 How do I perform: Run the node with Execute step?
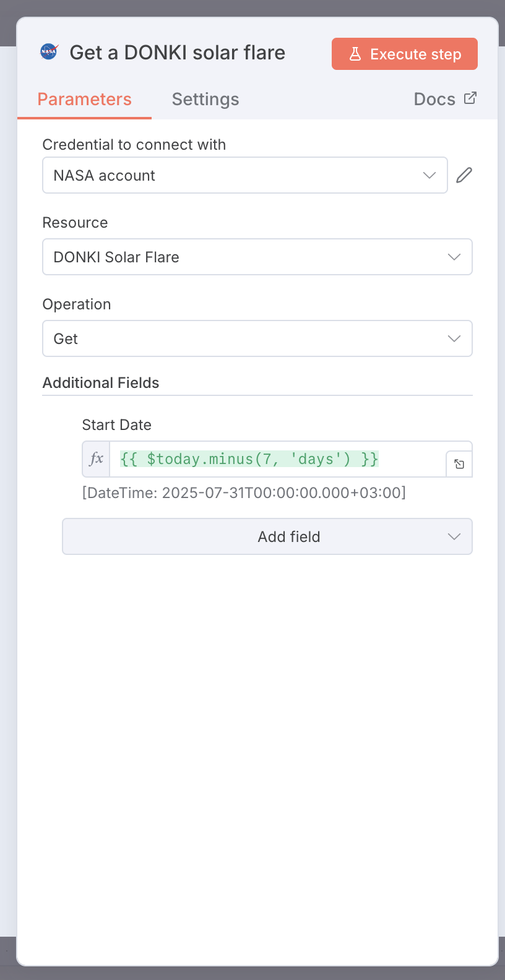tap(405, 54)
